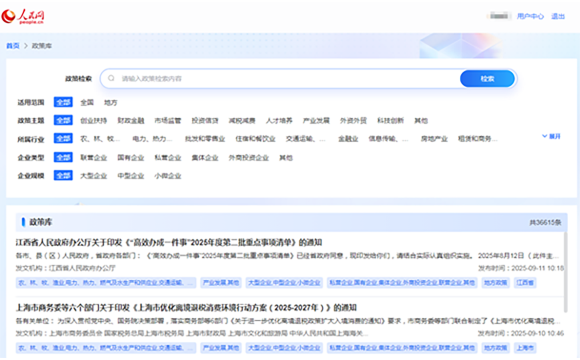Click 大型企业 中型企业 小微企业 tag in 江西省 result
580x360 pixels.
(284, 283)
